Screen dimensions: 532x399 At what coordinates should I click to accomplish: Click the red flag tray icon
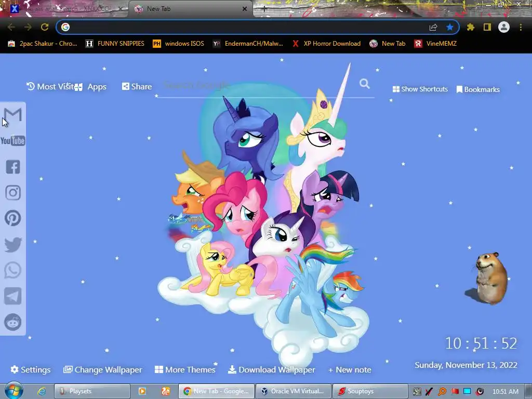(x=455, y=392)
